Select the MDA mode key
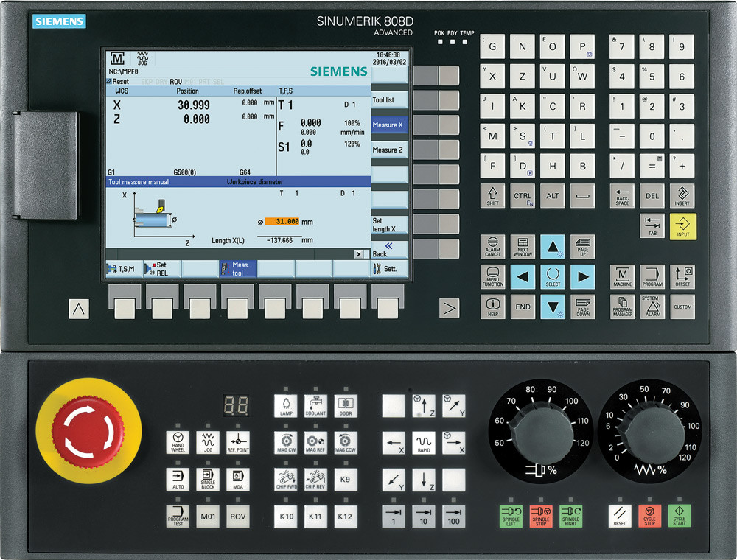The width and height of the screenshot is (737, 560). point(238,479)
